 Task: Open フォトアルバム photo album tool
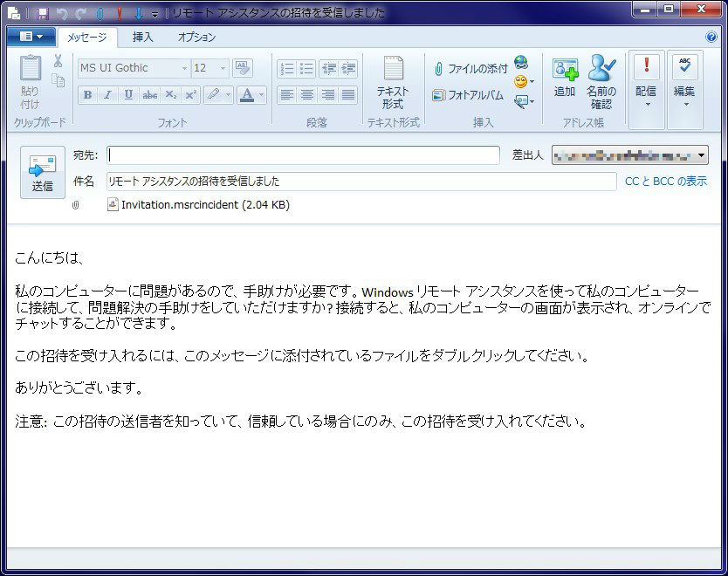468,95
